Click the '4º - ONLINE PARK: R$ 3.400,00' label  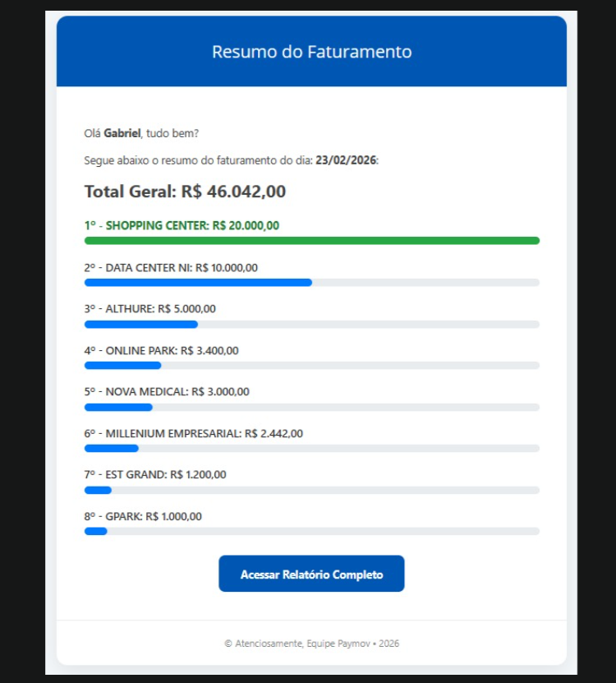[161, 350]
